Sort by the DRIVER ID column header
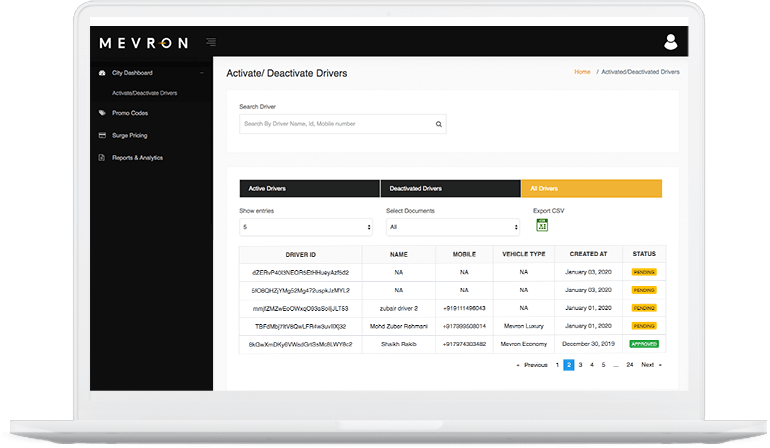The image size is (770, 448). tap(301, 254)
